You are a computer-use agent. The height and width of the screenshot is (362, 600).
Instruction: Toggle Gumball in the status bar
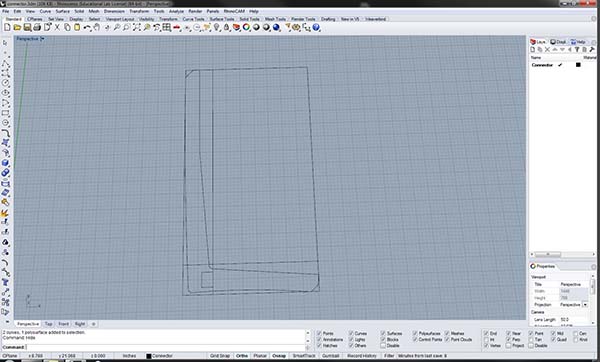[331, 356]
